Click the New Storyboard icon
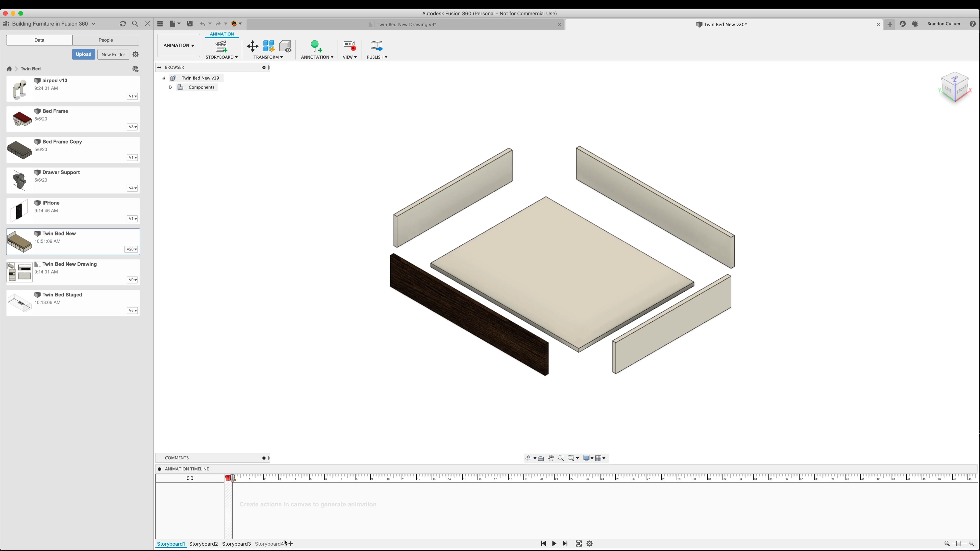 [221, 46]
